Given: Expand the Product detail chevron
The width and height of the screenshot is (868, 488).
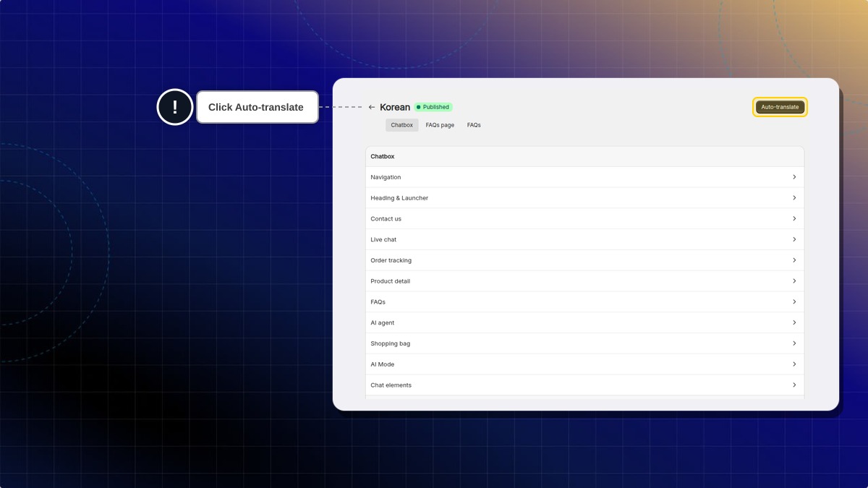Looking at the screenshot, I should pos(794,281).
